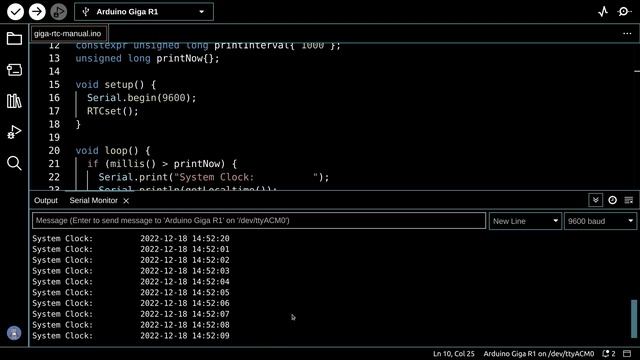Click the Serial.begin(9600); code line
640x360 pixels.
coord(142,98)
